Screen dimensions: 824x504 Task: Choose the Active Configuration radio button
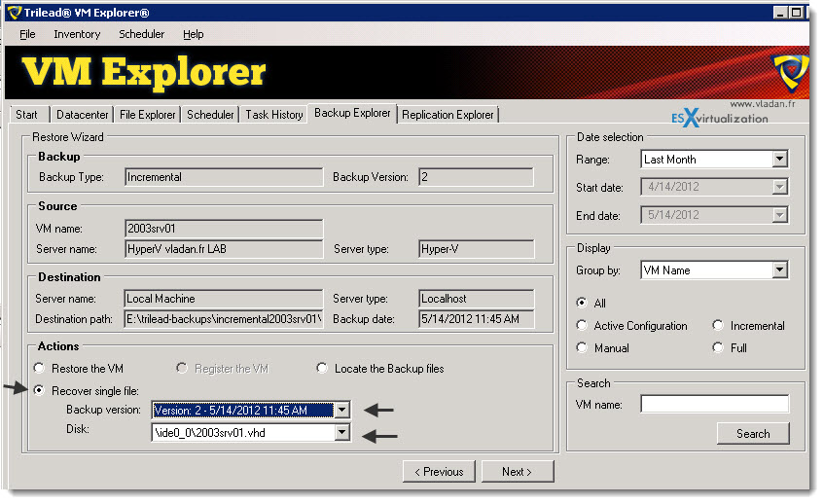[582, 325]
